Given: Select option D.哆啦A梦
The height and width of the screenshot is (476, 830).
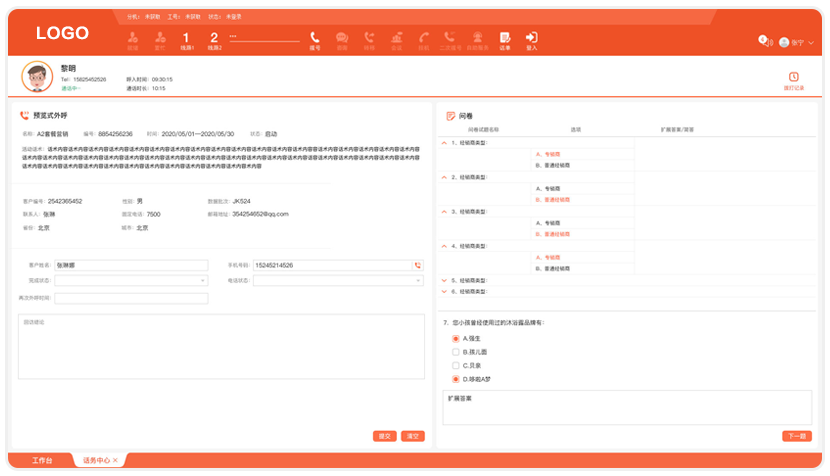Looking at the screenshot, I should click(456, 379).
